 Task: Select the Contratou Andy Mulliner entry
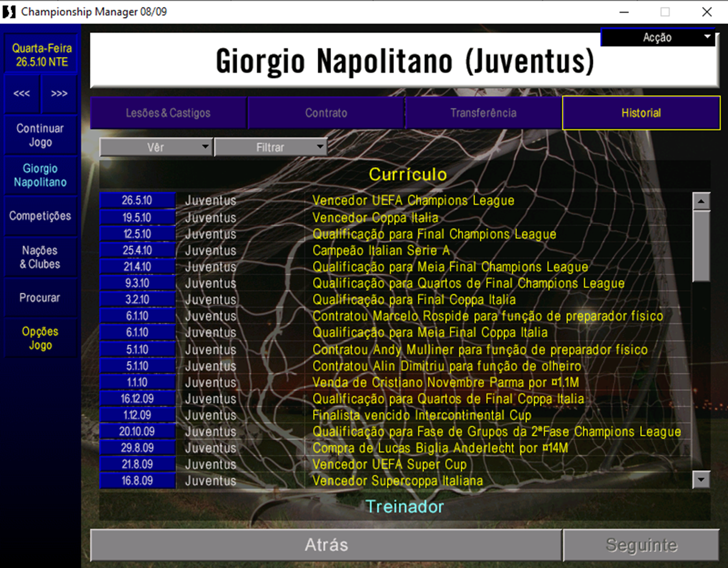point(480,350)
